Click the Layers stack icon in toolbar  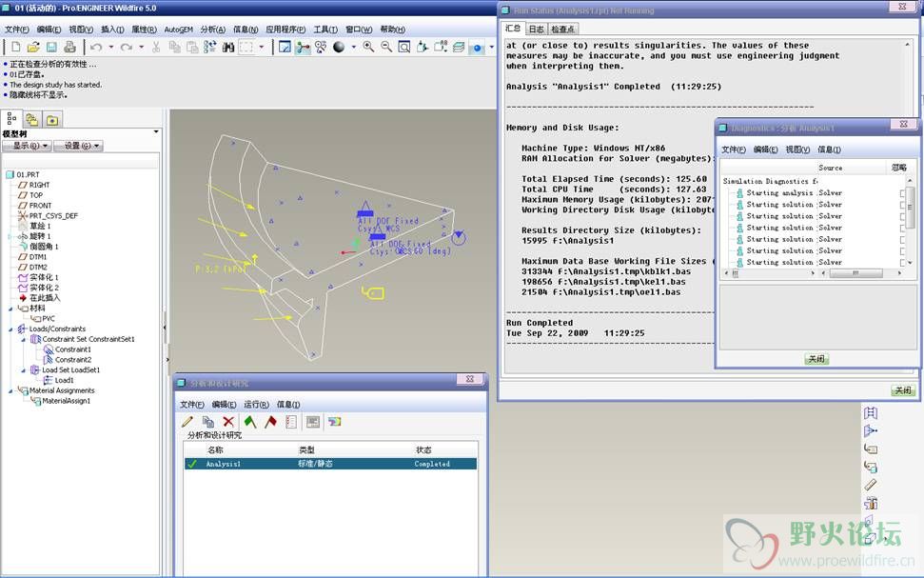(x=459, y=48)
